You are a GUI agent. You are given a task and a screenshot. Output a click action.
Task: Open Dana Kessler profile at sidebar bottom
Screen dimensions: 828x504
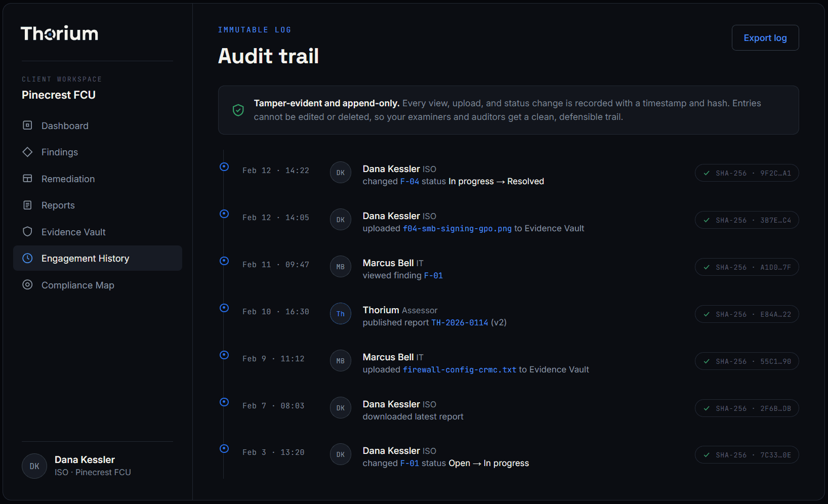[76, 466]
